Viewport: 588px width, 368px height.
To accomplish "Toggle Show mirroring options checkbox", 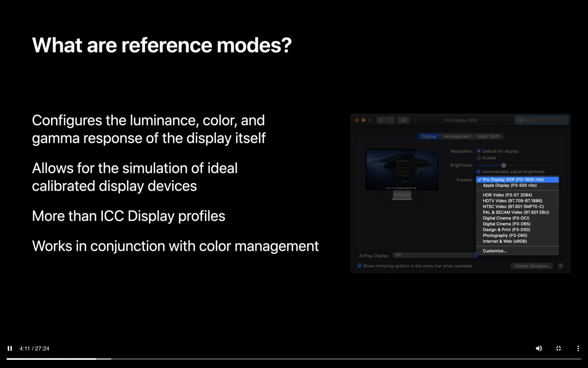I will pos(360,266).
